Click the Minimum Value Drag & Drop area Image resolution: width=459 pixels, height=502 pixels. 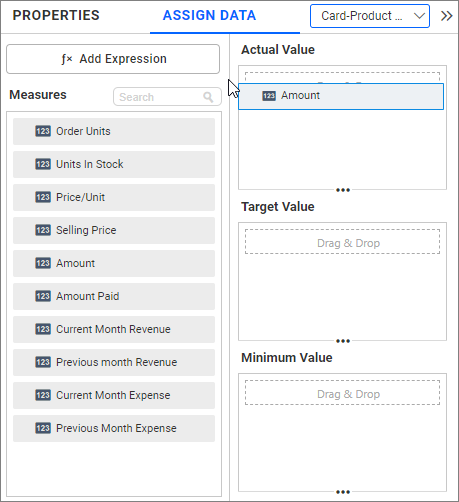342,393
